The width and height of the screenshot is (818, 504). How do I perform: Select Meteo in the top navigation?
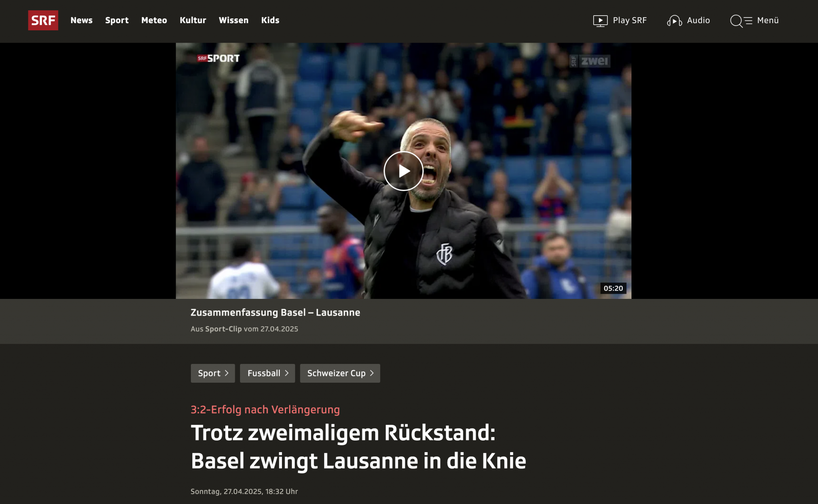(154, 20)
